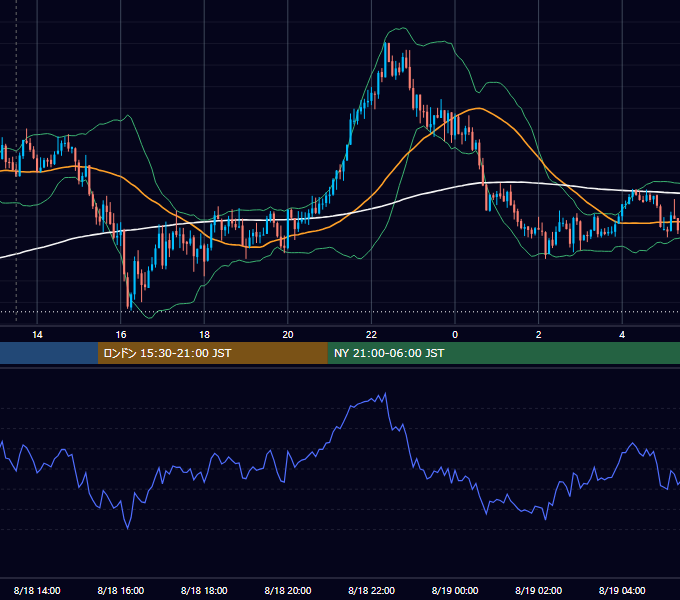This screenshot has width=680, height=600.
Task: Click the 8/18 20:00 time label
Action: (288, 590)
